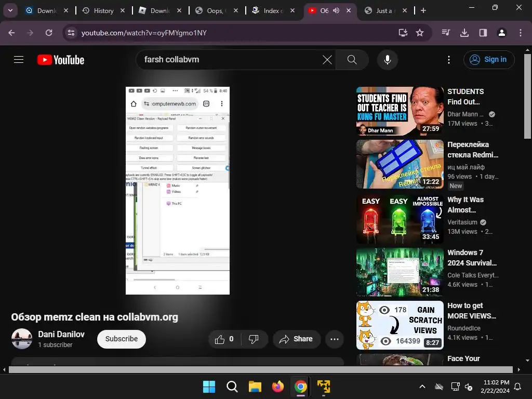This screenshot has width=532, height=399.
Task: Open Chrome profile avatar
Action: (x=502, y=33)
